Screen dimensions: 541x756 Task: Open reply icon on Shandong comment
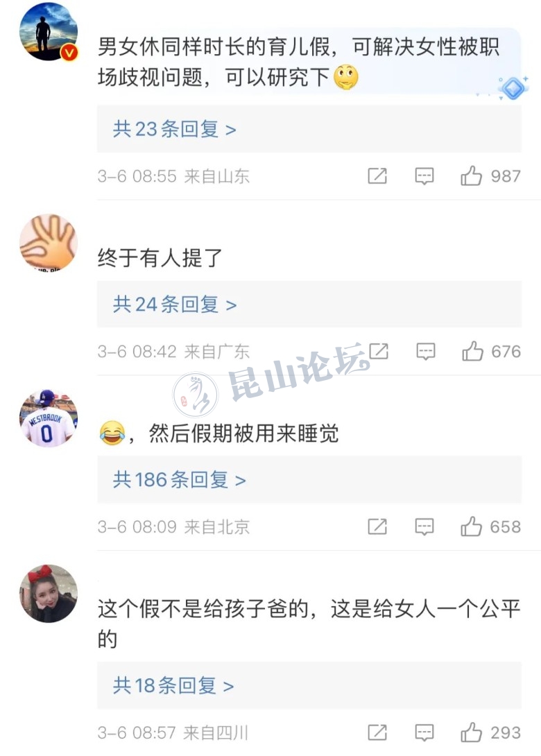(x=424, y=176)
